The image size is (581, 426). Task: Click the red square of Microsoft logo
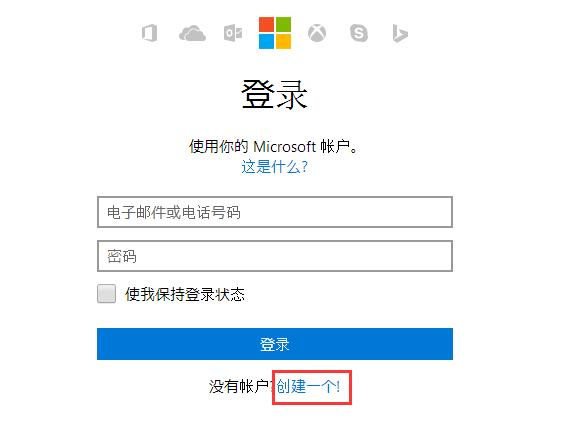click(x=266, y=24)
